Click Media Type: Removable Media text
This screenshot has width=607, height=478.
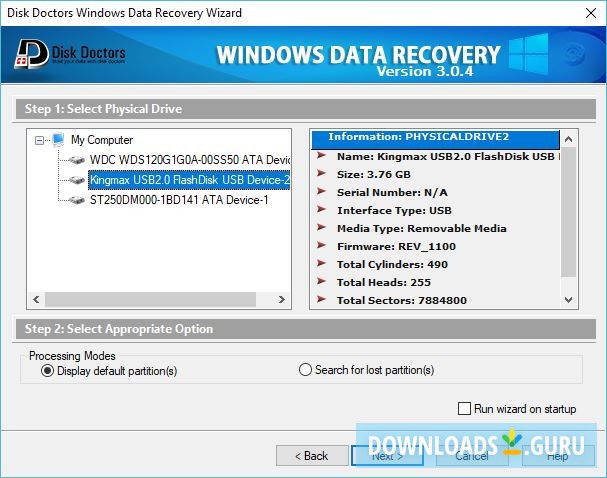coord(422,228)
